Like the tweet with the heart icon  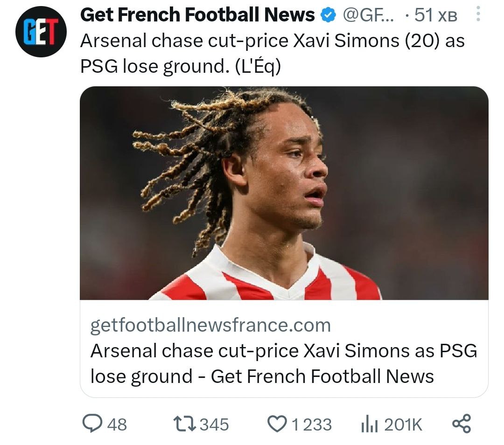(277, 424)
